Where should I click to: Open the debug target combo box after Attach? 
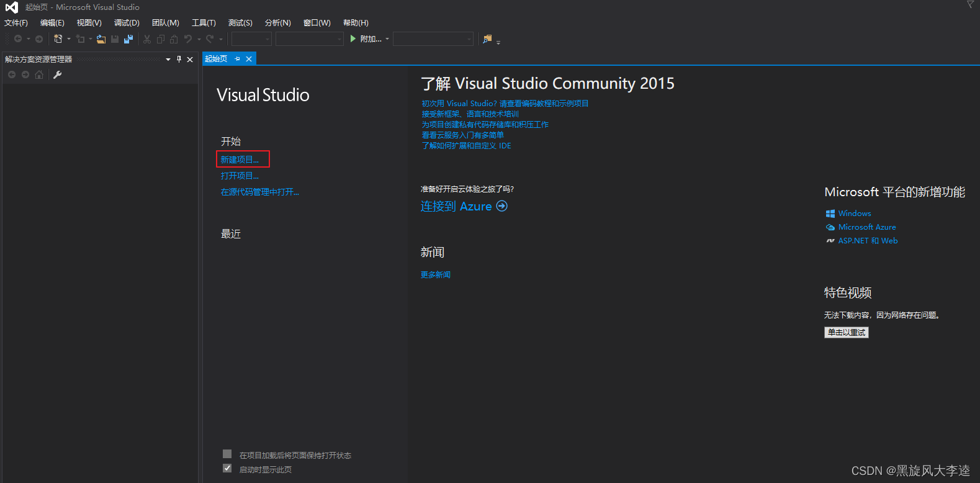tap(433, 39)
